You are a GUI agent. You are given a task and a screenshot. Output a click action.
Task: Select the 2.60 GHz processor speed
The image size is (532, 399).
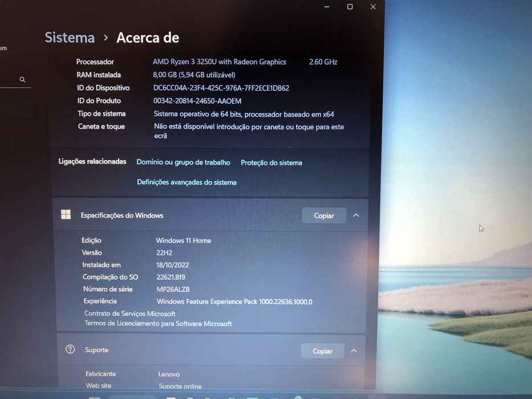(x=323, y=62)
